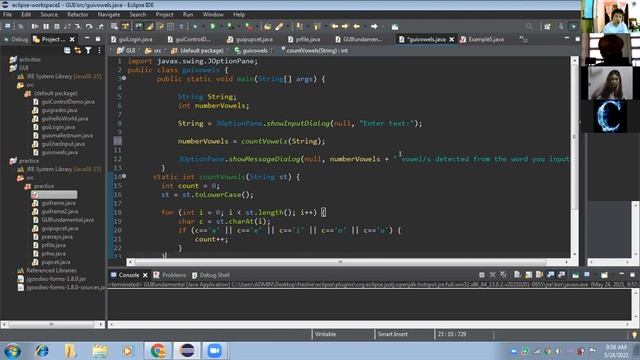The height and width of the screenshot is (360, 640).
Task: Close the Console view tab
Action: pyautogui.click(x=145, y=275)
